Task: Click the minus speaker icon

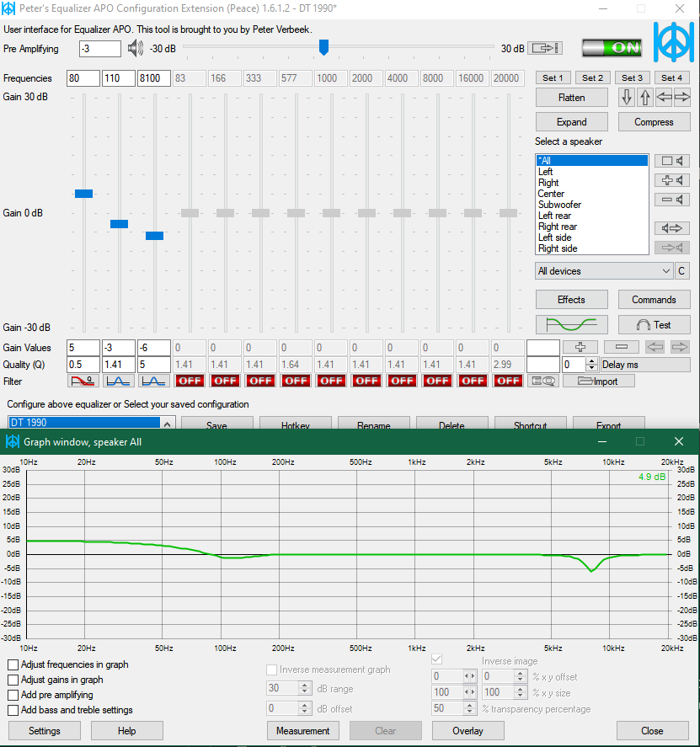Action: tap(672, 200)
